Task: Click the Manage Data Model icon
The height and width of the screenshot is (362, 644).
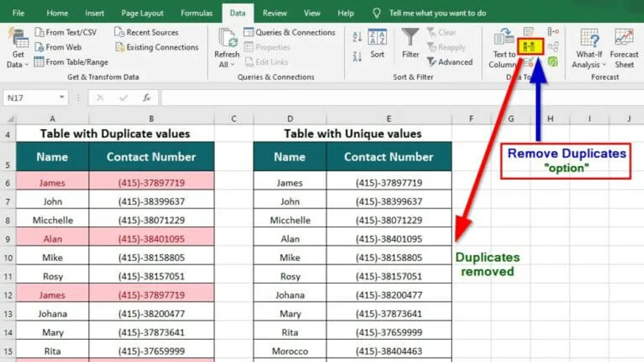Action: point(553,62)
